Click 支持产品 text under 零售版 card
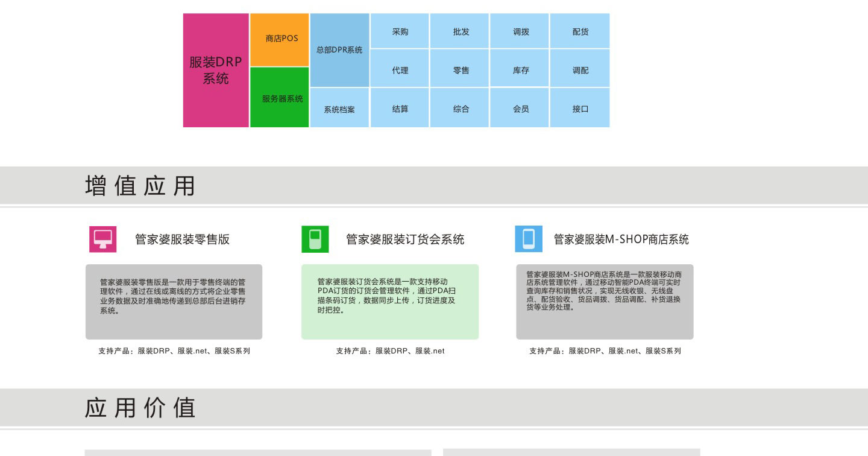 click(174, 350)
